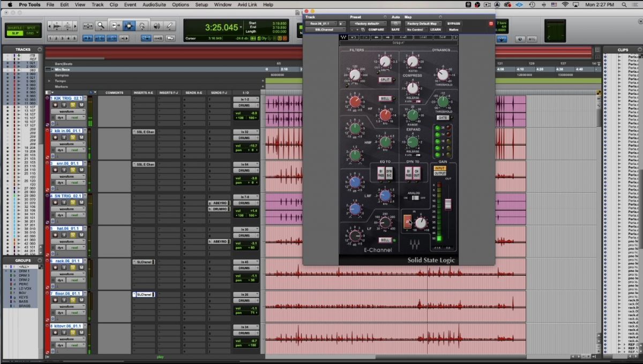Mute the hat.06 track

point(81,234)
